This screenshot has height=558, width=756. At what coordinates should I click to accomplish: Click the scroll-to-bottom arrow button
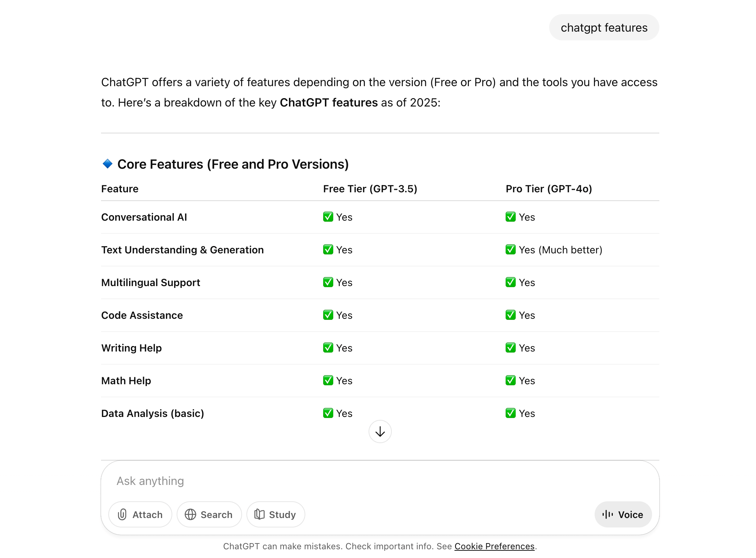(x=380, y=431)
